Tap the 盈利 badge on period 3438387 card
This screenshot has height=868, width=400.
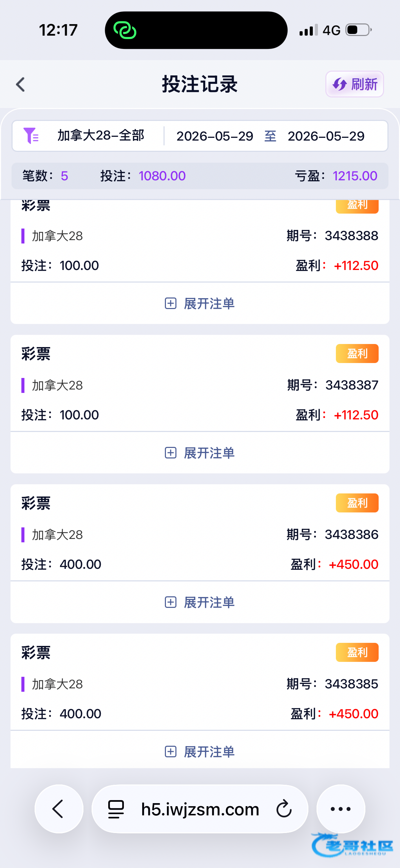coord(357,354)
